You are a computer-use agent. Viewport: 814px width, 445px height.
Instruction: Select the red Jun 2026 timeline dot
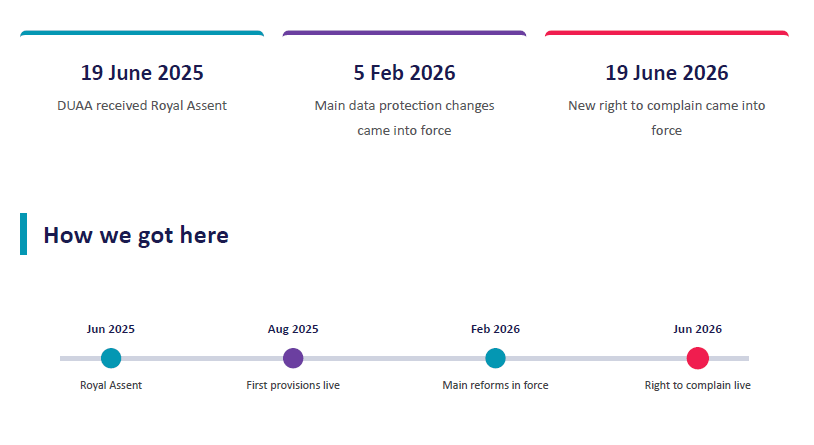(x=697, y=358)
